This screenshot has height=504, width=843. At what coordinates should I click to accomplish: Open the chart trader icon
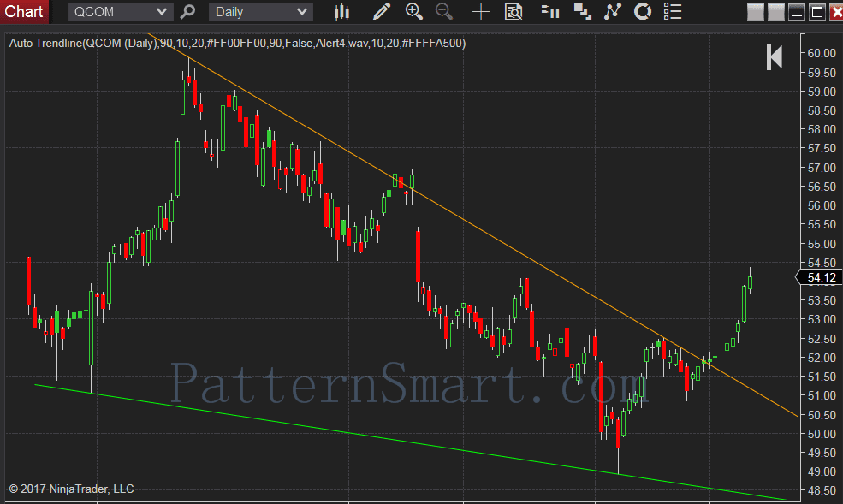tap(550, 11)
